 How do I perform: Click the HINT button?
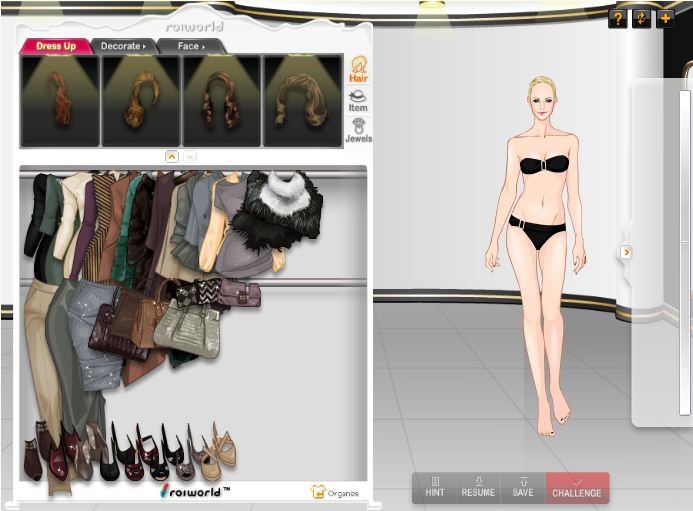[435, 487]
